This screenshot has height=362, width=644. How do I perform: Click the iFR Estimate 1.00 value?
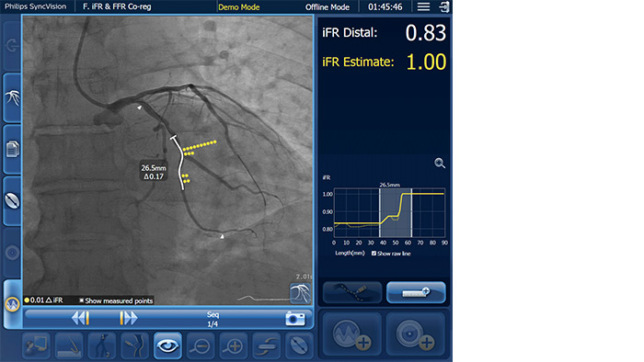pos(426,62)
